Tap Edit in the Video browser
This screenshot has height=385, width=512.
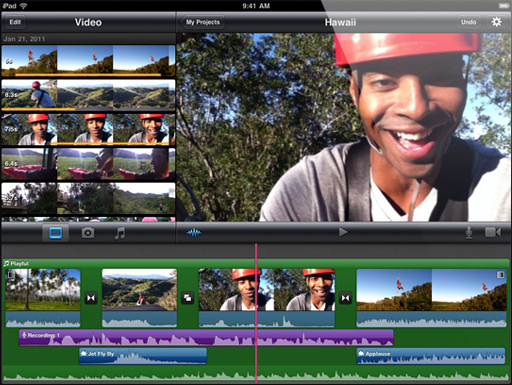click(15, 22)
